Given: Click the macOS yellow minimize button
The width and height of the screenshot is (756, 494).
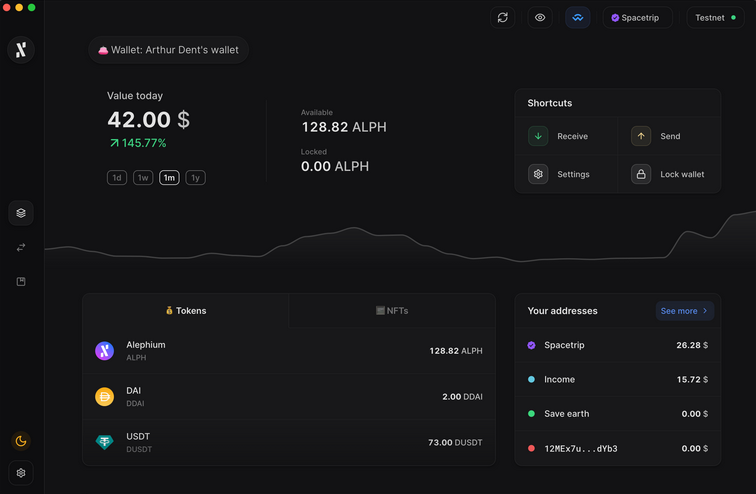Looking at the screenshot, I should pos(19,7).
